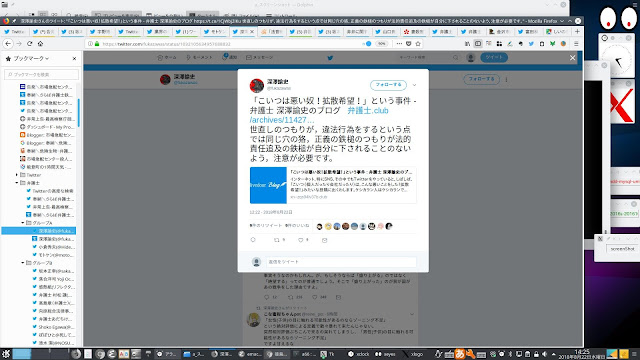Open the page actions three-dots menu

point(399,44)
